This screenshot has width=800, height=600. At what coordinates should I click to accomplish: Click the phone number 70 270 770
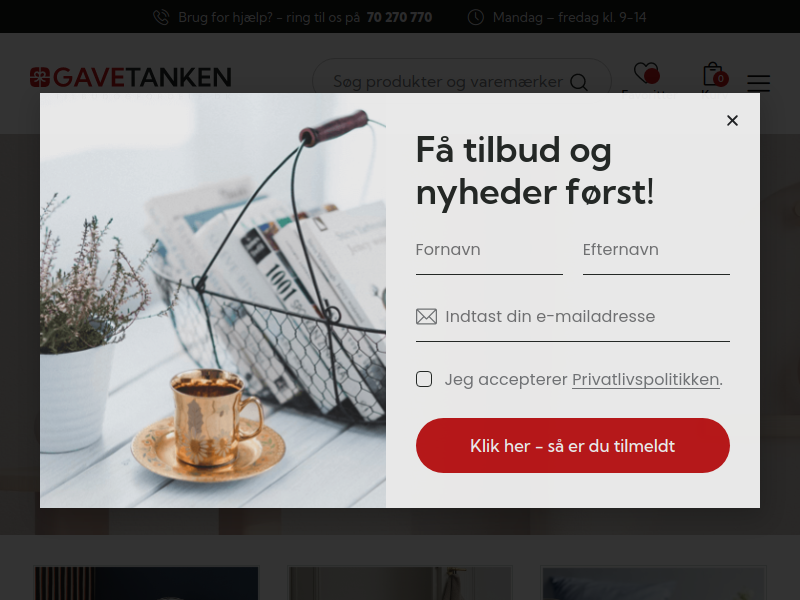(399, 17)
